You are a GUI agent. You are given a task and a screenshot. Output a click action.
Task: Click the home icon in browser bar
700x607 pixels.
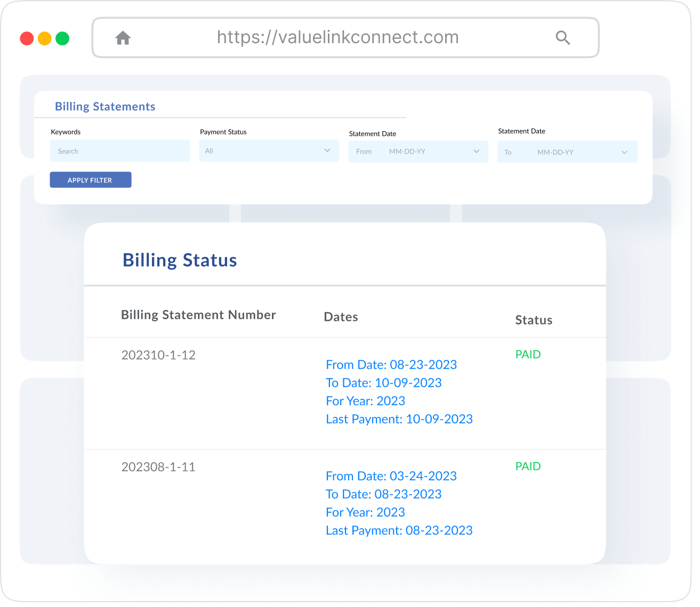[123, 38]
